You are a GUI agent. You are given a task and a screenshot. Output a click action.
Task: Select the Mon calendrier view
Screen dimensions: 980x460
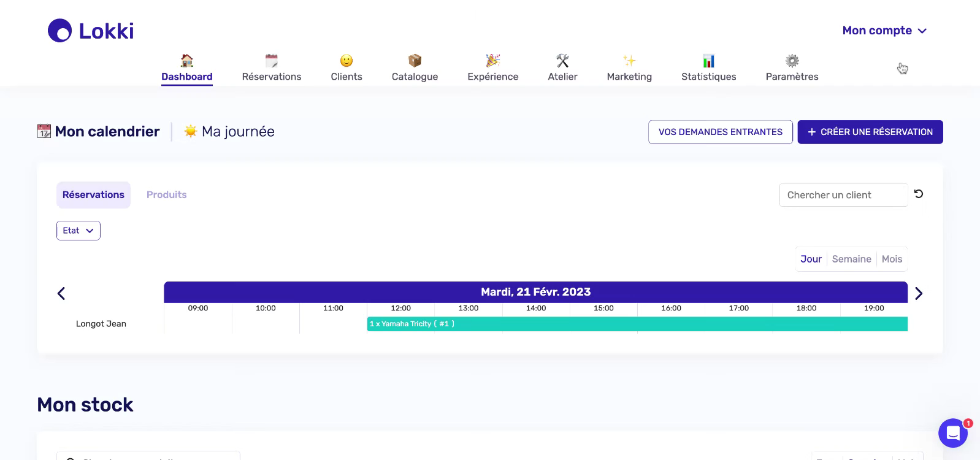pos(107,131)
